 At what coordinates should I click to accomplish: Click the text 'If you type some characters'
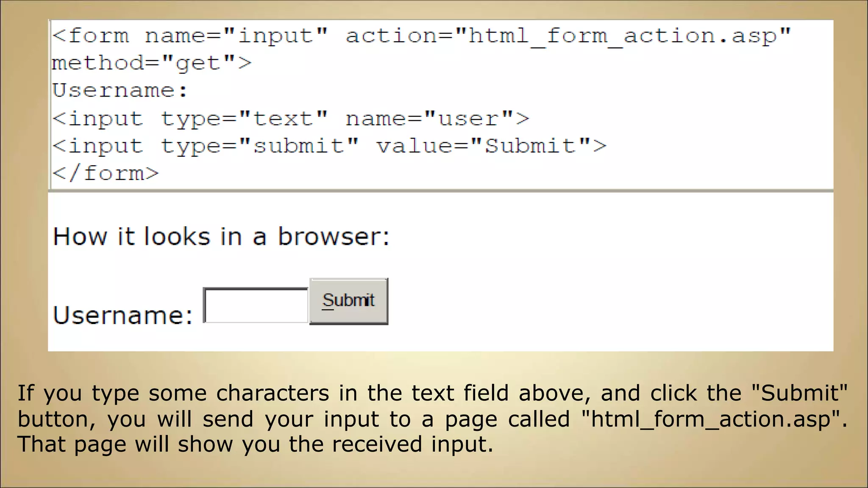pos(173,393)
